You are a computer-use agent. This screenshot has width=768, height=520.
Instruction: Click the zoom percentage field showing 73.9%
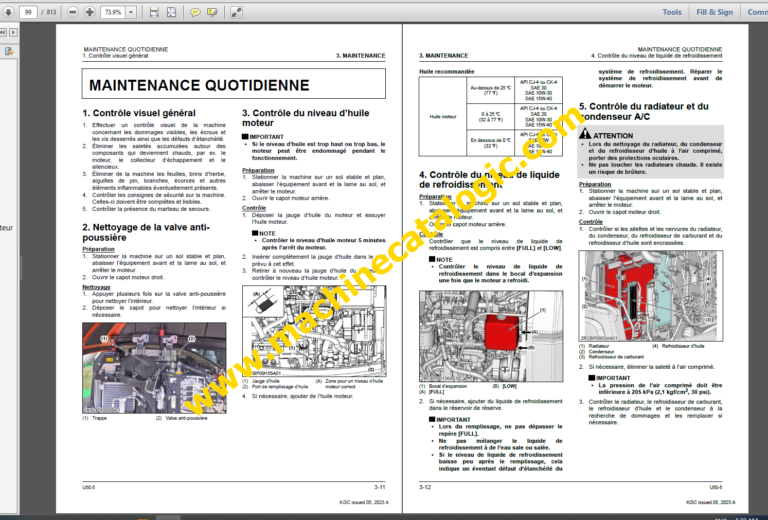[x=113, y=12]
